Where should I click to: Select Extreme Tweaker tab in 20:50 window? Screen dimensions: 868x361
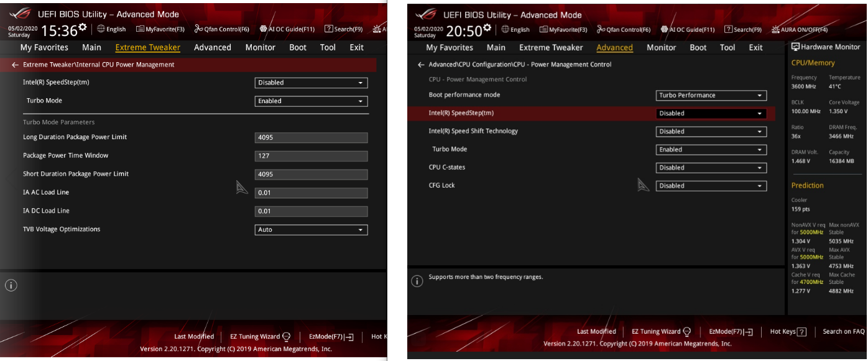[552, 47]
